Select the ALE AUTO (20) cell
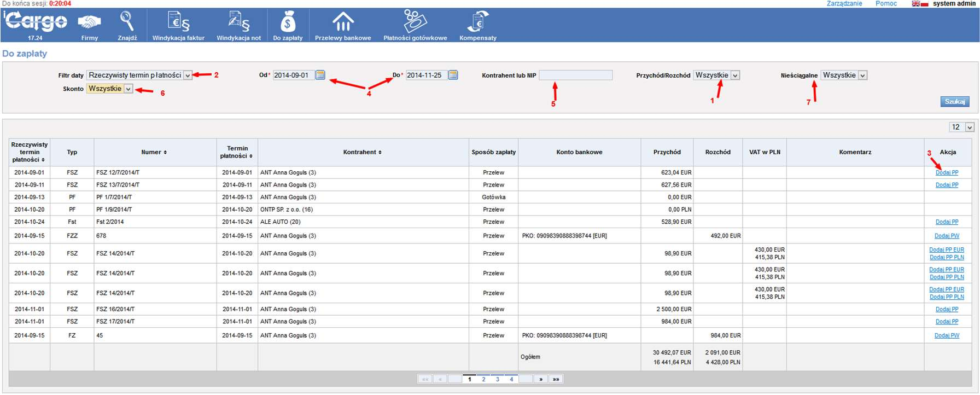 [x=363, y=222]
